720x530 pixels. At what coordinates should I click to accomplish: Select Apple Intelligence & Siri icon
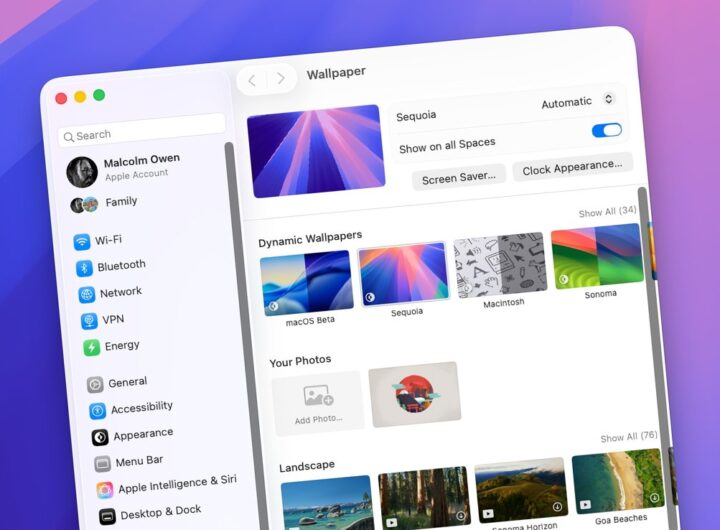click(x=105, y=490)
